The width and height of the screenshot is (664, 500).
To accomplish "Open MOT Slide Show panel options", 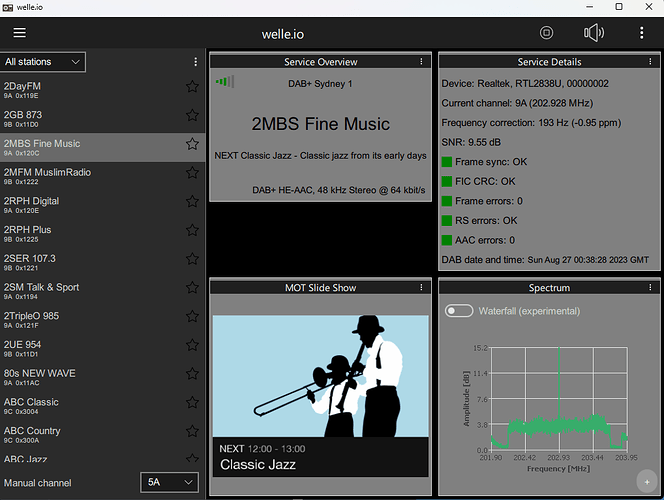I will (x=422, y=288).
